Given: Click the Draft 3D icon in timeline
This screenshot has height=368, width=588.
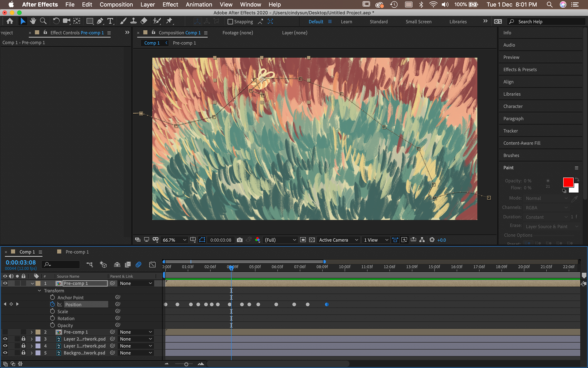Looking at the screenshot, I should click(x=103, y=264).
